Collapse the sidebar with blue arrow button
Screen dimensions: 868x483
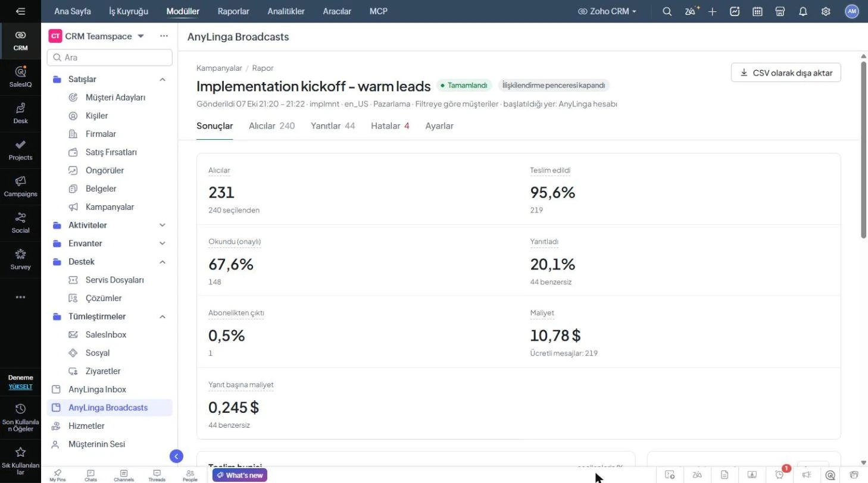click(176, 456)
